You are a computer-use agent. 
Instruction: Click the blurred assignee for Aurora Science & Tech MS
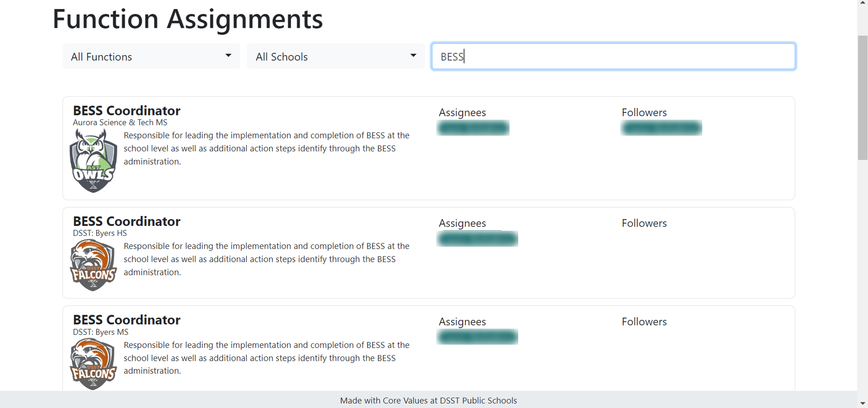tap(473, 128)
